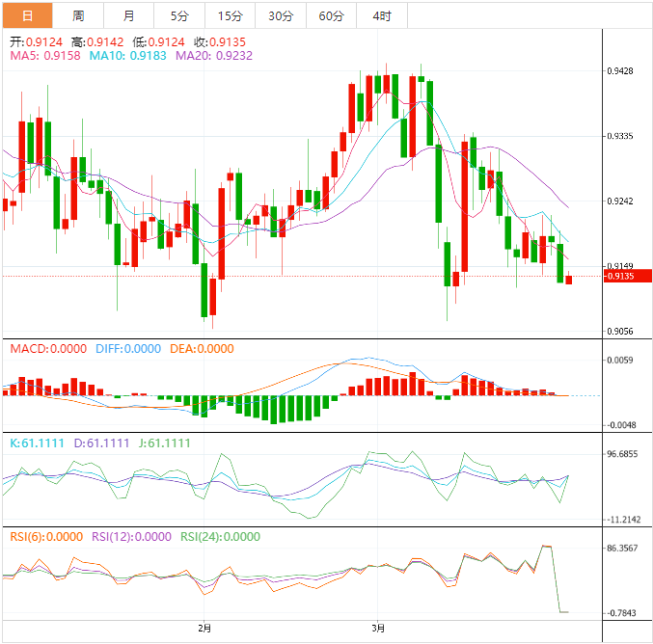Click the 0.0059 MACD axis label
The height and width of the screenshot is (644, 653).
[619, 361]
